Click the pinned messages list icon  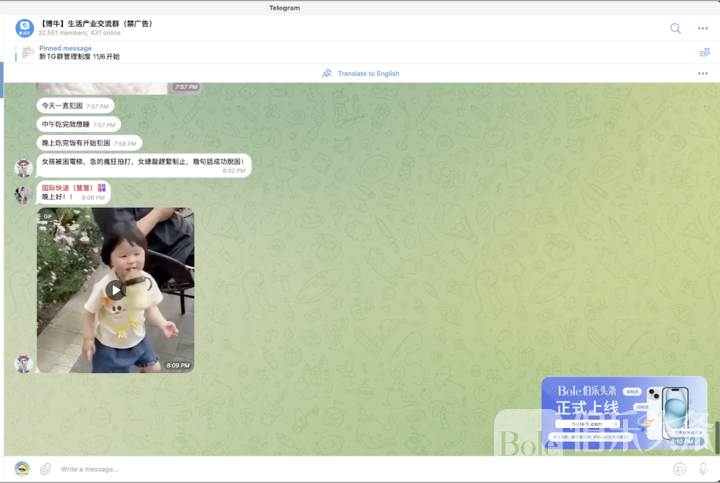point(703,53)
